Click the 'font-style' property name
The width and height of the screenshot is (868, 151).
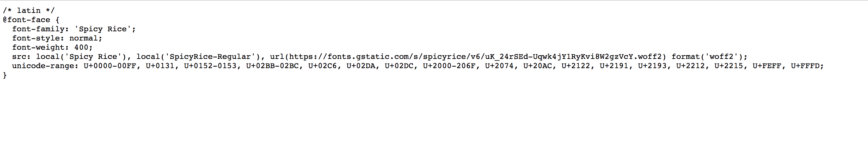click(36, 38)
